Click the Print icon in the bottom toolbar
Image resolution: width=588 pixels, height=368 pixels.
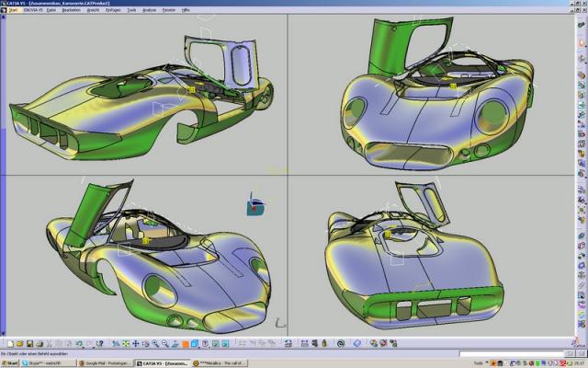pos(40,343)
